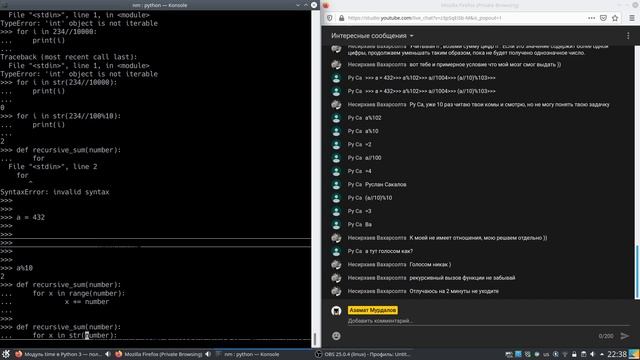Open page actions three-dot menu in URL bar
This screenshot has width=640, height=360.
[x=591, y=18]
